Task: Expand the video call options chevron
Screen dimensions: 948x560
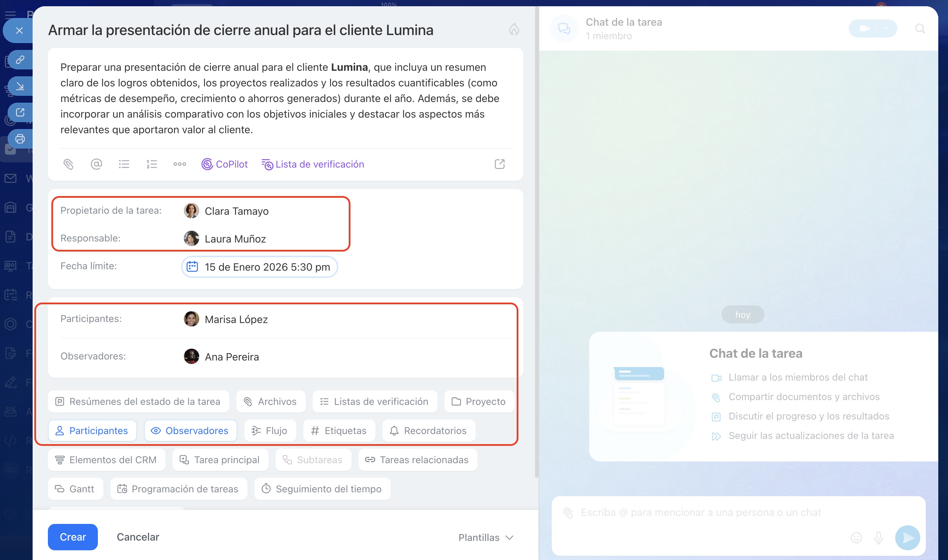Action: click(885, 29)
